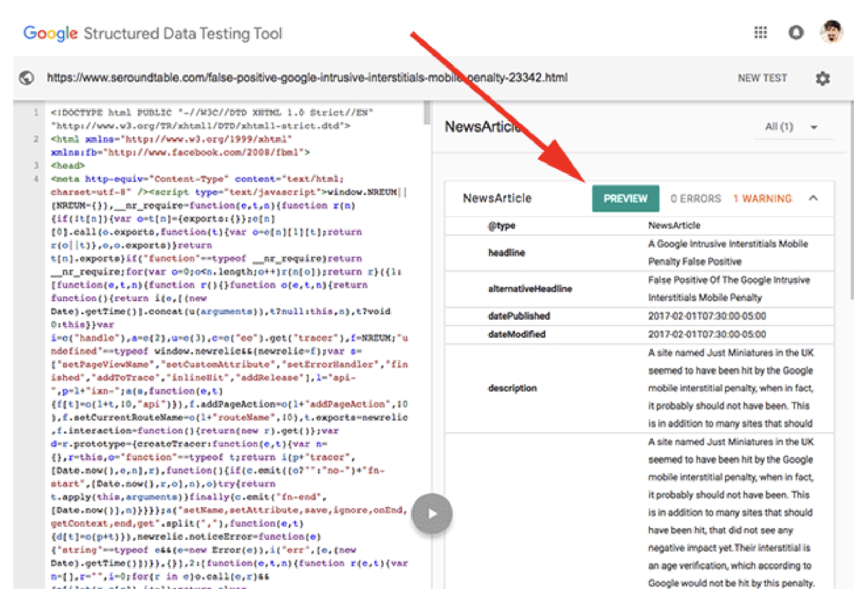Image resolution: width=868 pixels, height=612 pixels.
Task: Click the <head> tag in the code
Action: pos(68,166)
